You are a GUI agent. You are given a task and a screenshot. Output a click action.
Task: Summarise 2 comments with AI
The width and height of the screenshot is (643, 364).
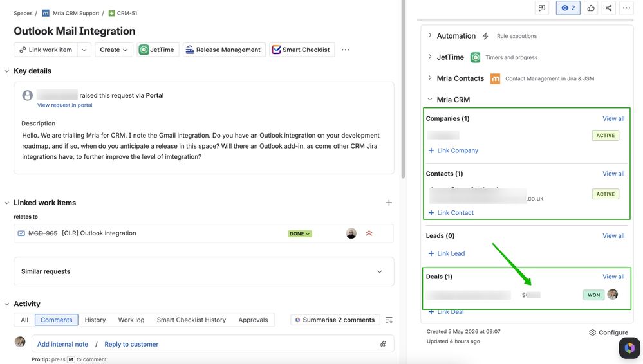335,320
